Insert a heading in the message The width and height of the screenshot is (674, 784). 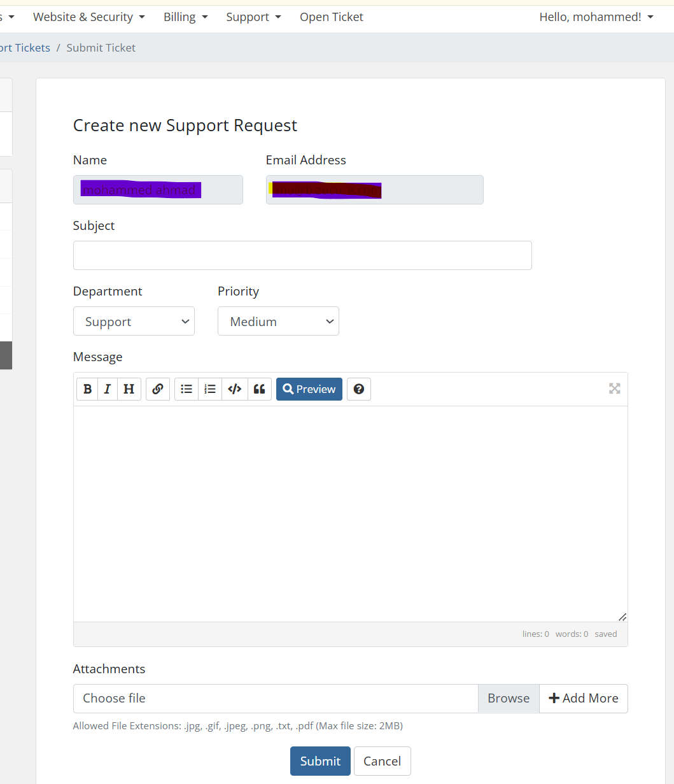[129, 389]
